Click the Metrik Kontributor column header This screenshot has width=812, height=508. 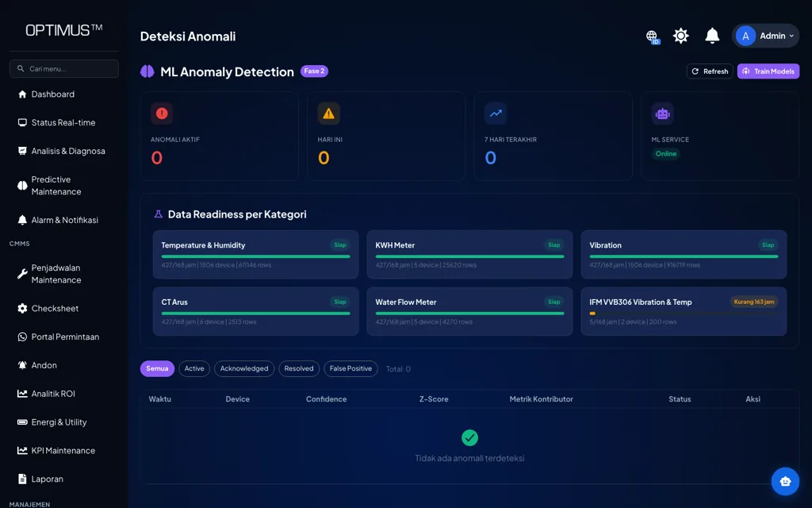click(541, 399)
